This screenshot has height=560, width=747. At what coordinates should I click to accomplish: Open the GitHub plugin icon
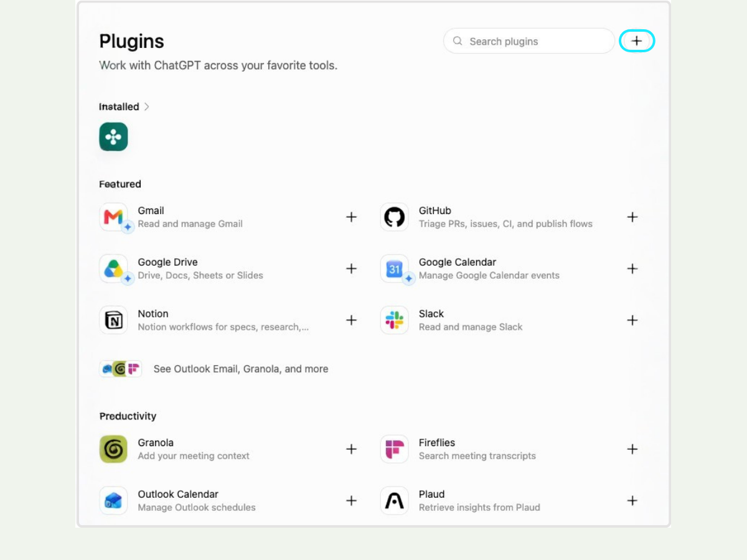click(x=395, y=217)
